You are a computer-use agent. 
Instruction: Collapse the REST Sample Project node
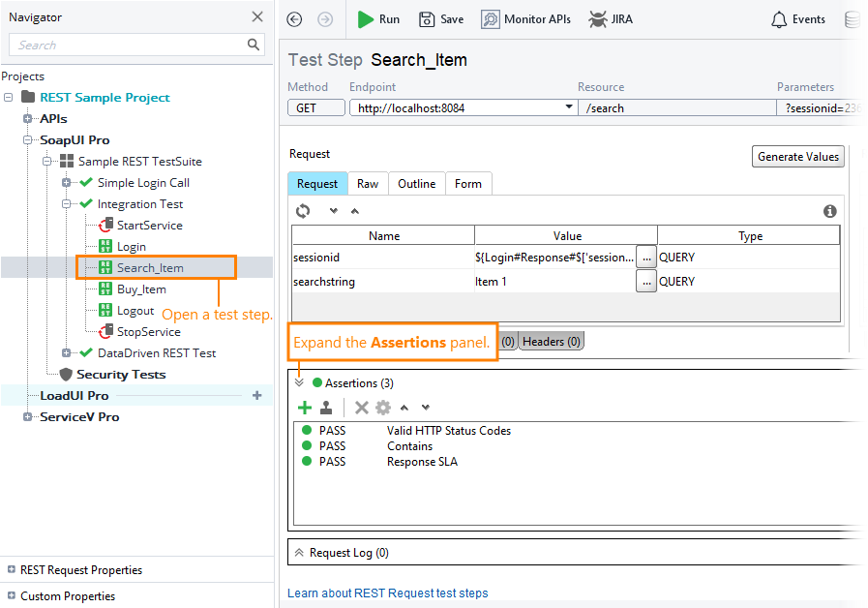[9, 98]
